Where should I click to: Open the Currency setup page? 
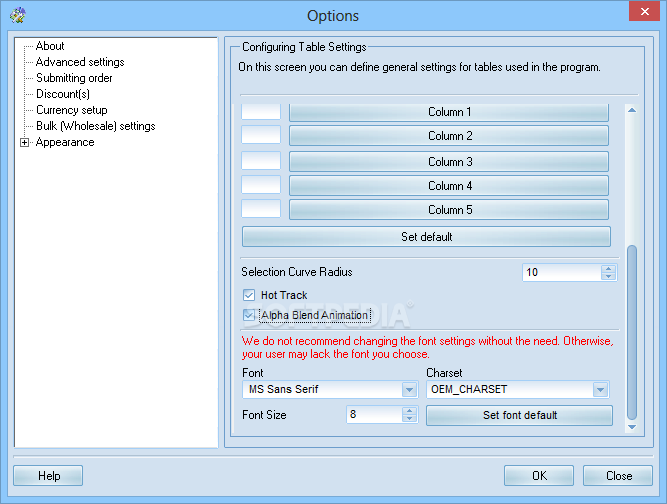click(x=71, y=110)
